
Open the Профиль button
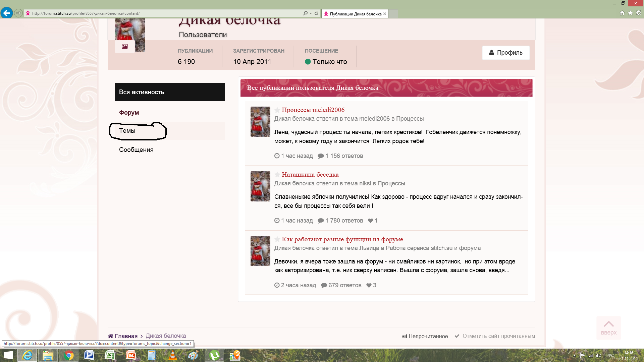505,53
